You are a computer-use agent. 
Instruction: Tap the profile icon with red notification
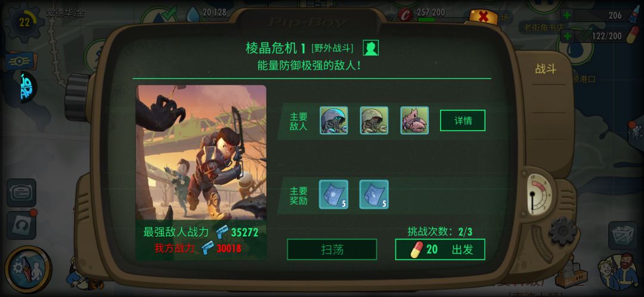pos(21,225)
